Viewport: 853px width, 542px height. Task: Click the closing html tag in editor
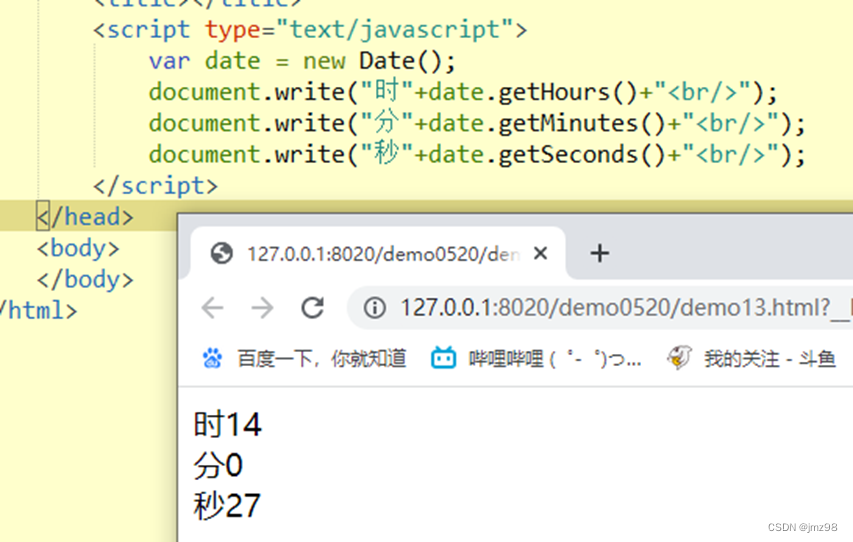(38, 311)
